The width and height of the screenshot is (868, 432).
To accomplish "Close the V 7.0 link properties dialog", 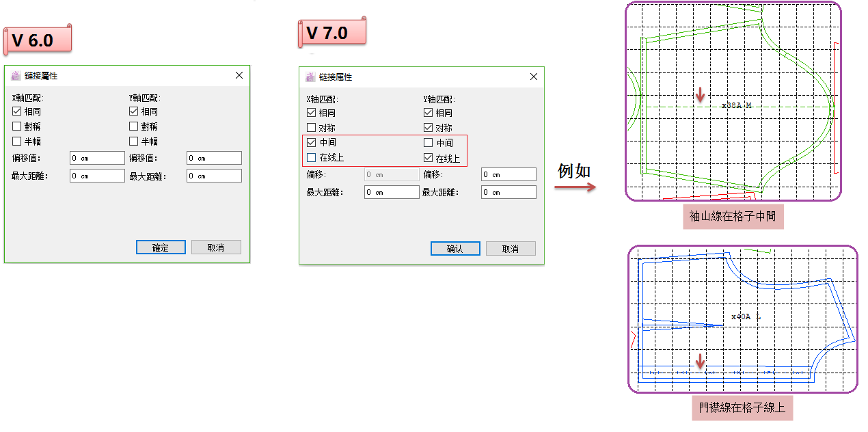I will point(533,77).
